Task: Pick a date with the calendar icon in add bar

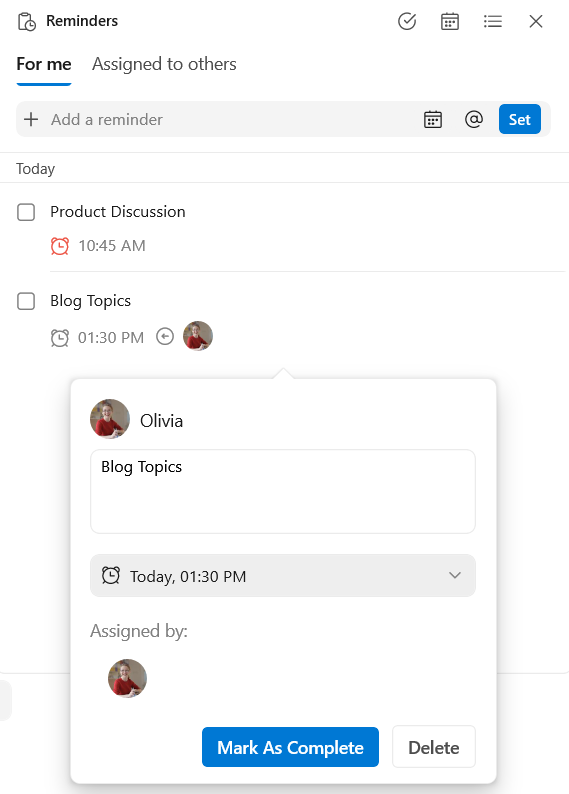Action: tap(432, 120)
